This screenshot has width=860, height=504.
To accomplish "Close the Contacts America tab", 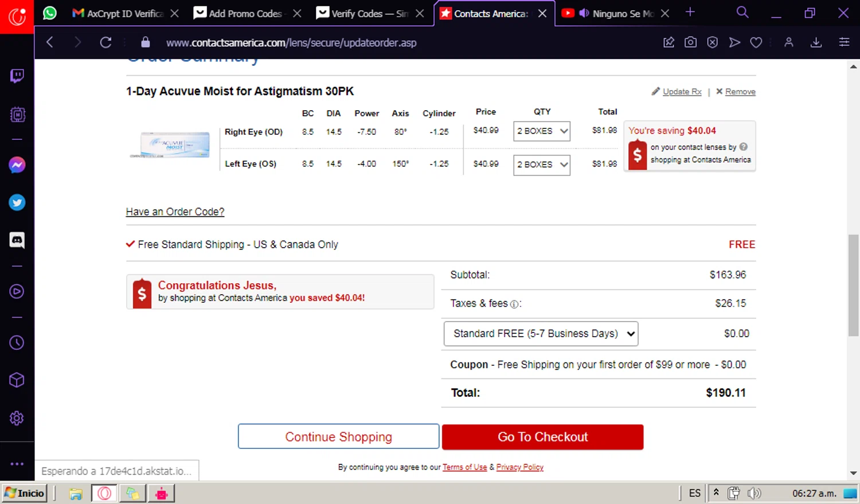I will point(542,13).
